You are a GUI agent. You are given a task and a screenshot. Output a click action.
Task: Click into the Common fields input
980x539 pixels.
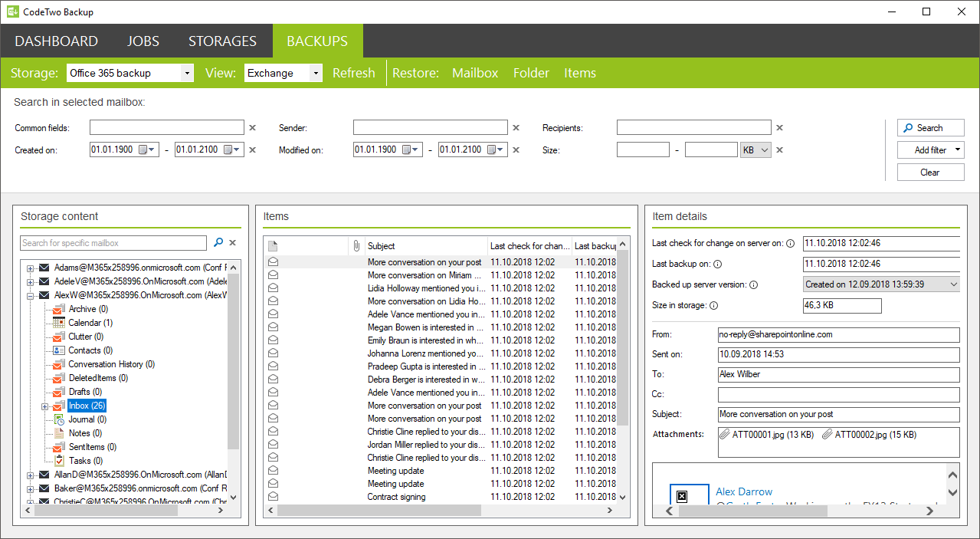tap(167, 128)
